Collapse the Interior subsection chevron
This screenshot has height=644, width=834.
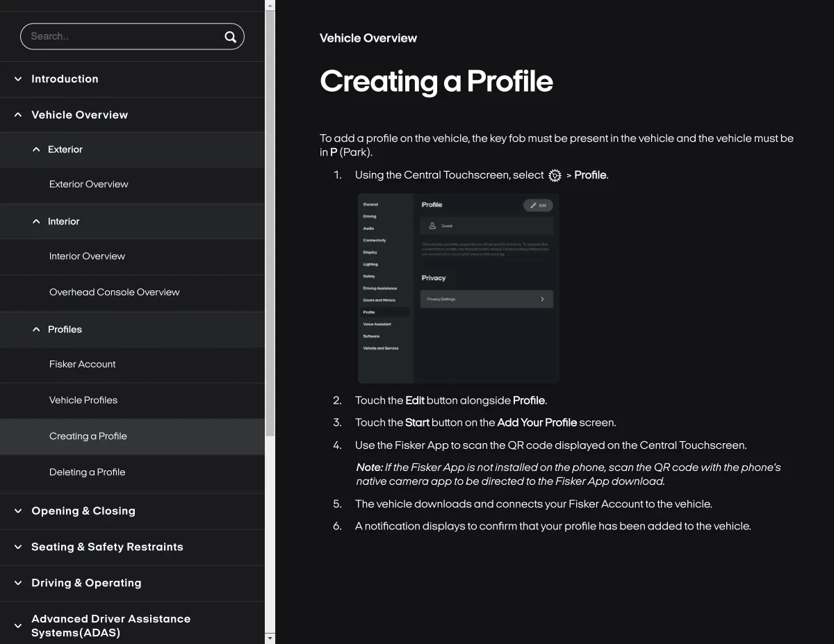36,222
